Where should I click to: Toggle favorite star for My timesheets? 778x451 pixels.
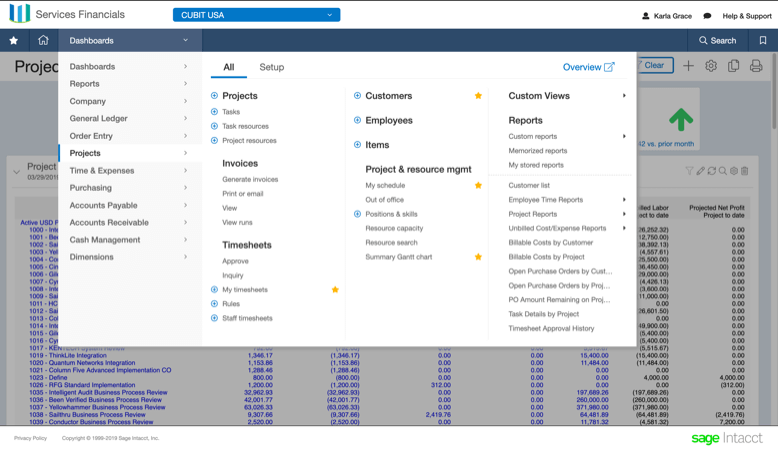(335, 290)
